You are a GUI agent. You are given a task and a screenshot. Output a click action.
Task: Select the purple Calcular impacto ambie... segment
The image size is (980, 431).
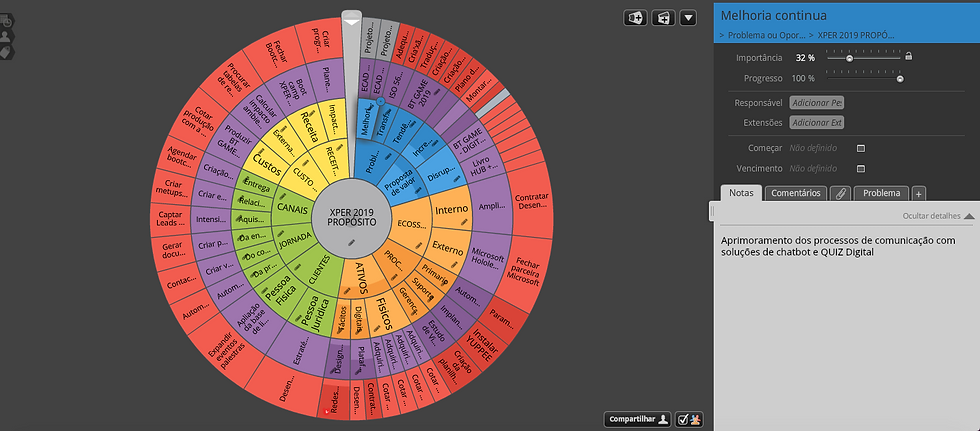pos(264,111)
